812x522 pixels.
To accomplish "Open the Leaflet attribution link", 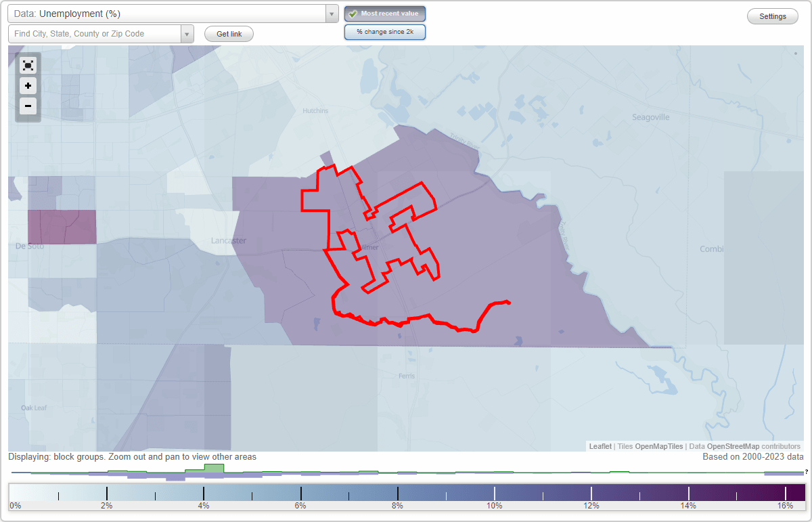I will [600, 446].
